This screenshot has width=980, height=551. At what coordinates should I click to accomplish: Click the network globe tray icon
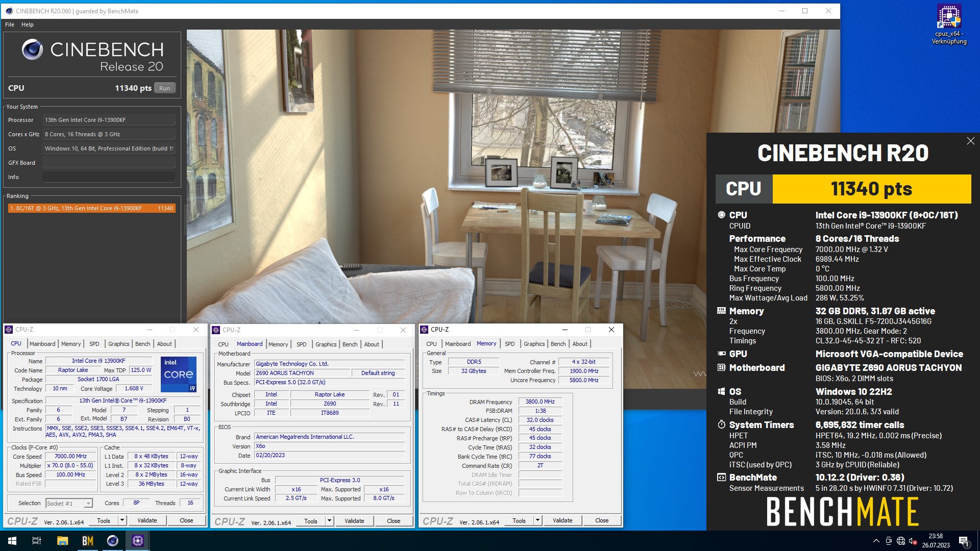click(901, 541)
